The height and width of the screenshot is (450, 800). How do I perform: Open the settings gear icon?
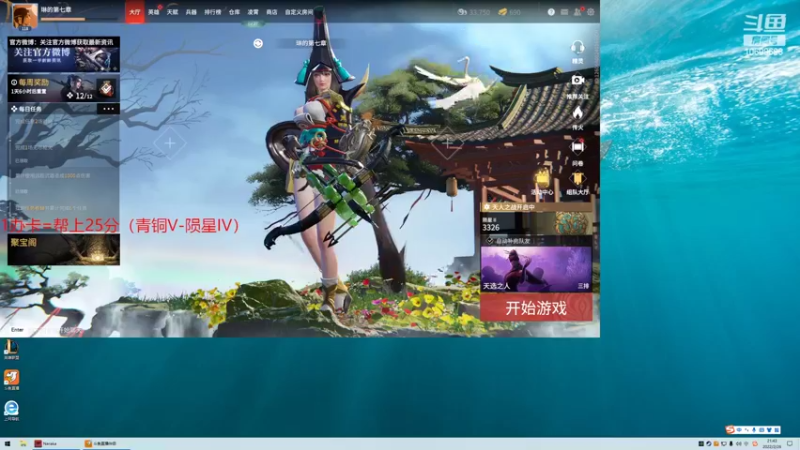pos(591,12)
